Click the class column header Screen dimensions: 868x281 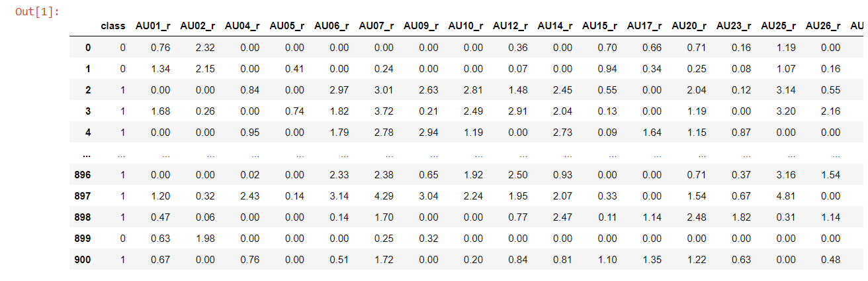(x=113, y=26)
